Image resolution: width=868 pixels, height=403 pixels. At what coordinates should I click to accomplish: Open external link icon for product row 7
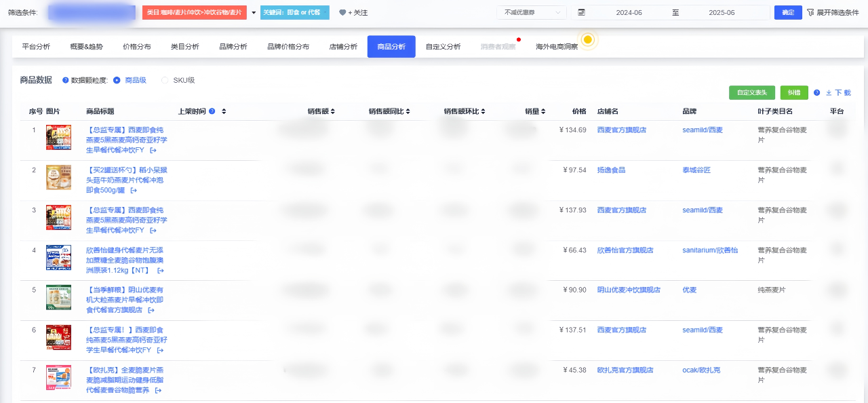(158, 390)
